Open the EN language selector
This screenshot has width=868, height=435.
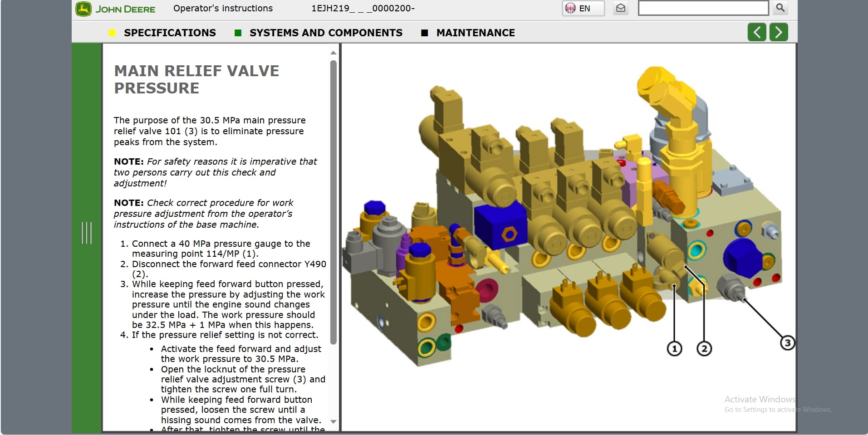583,8
